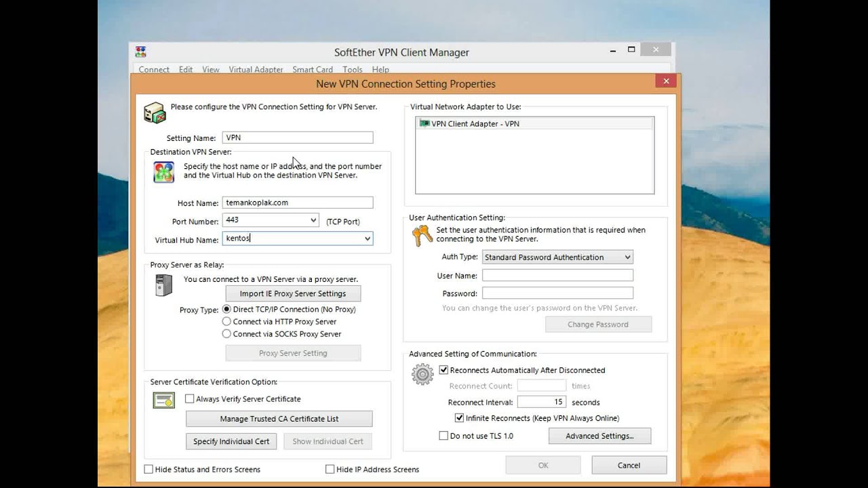Open Advanced Settings... button
This screenshot has height=488, width=868.
[599, 436]
